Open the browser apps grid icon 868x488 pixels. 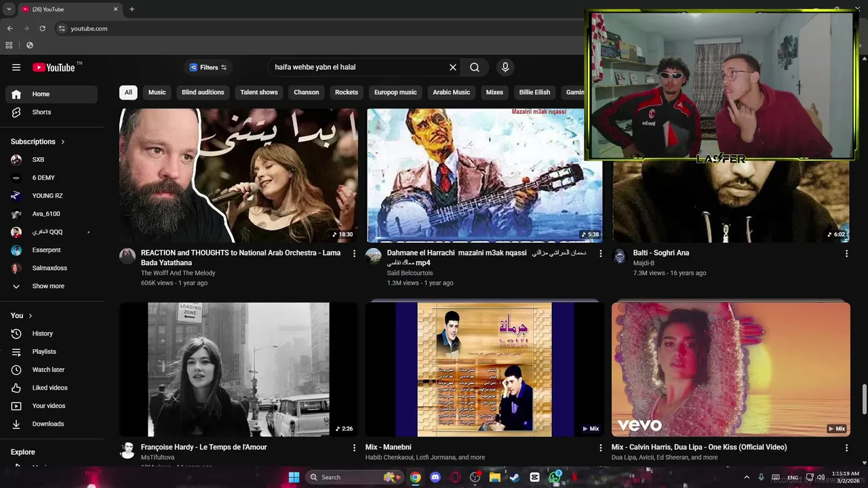pyautogui.click(x=9, y=45)
